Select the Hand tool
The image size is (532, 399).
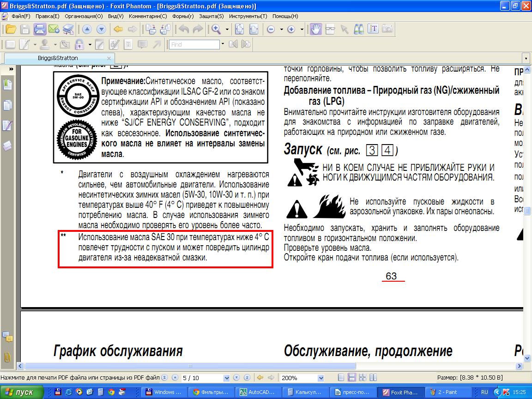click(315, 29)
